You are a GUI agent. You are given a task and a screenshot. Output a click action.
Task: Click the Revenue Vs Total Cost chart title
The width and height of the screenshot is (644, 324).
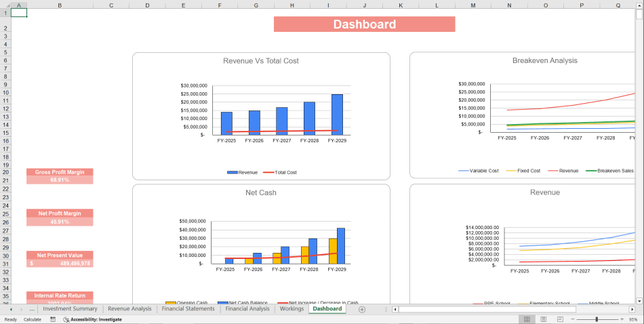(x=261, y=61)
